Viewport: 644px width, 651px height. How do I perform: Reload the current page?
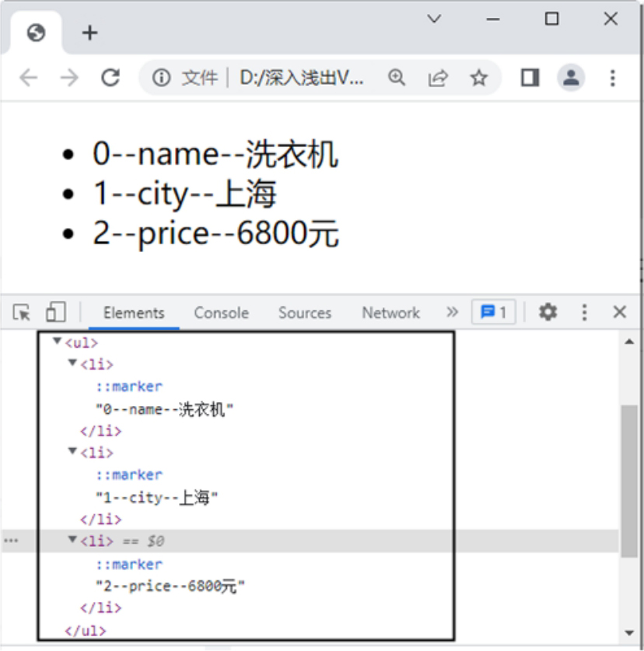110,78
